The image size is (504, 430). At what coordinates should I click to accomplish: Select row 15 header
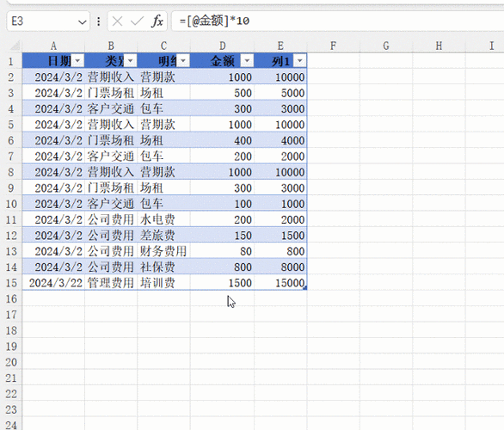(x=11, y=283)
